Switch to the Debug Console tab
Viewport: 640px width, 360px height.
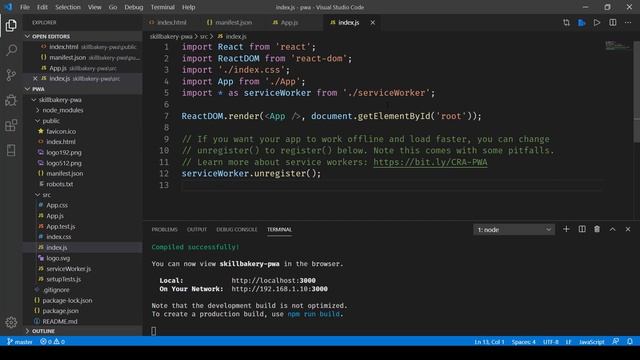[237, 230]
